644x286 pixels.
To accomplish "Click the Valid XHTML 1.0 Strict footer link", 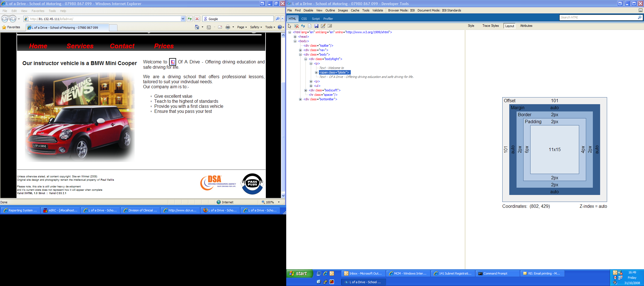I will [x=31, y=193].
